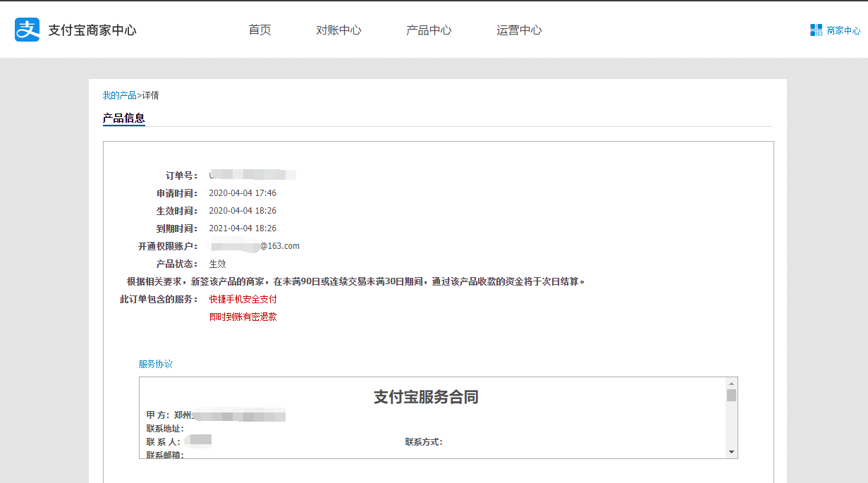Navigate back via 我的产品 breadcrumb
868x483 pixels.
(x=119, y=95)
